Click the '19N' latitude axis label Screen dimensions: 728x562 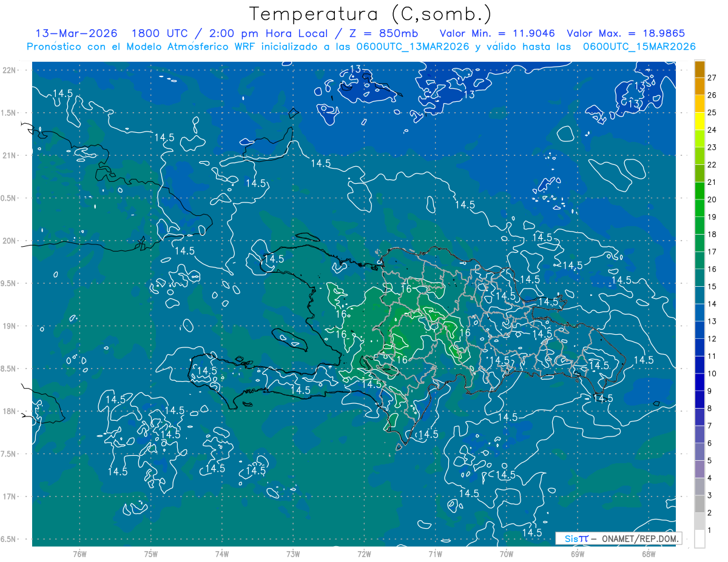9,326
